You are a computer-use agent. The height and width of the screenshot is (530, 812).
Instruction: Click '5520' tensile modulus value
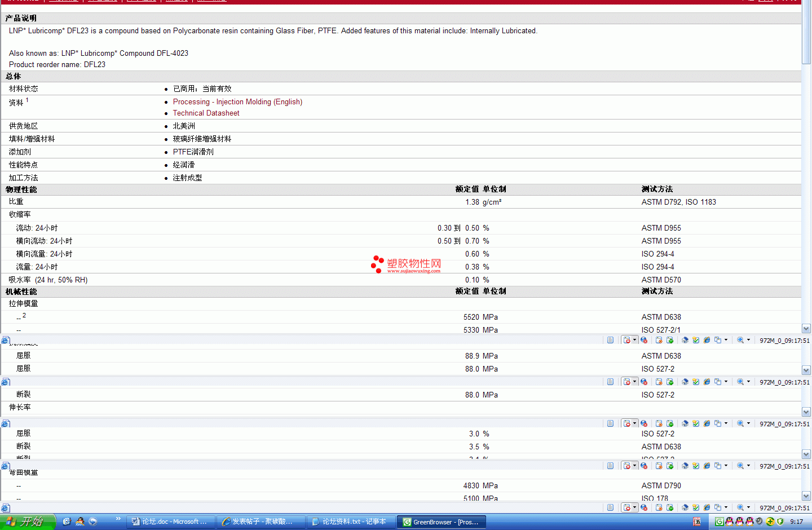pyautogui.click(x=471, y=317)
